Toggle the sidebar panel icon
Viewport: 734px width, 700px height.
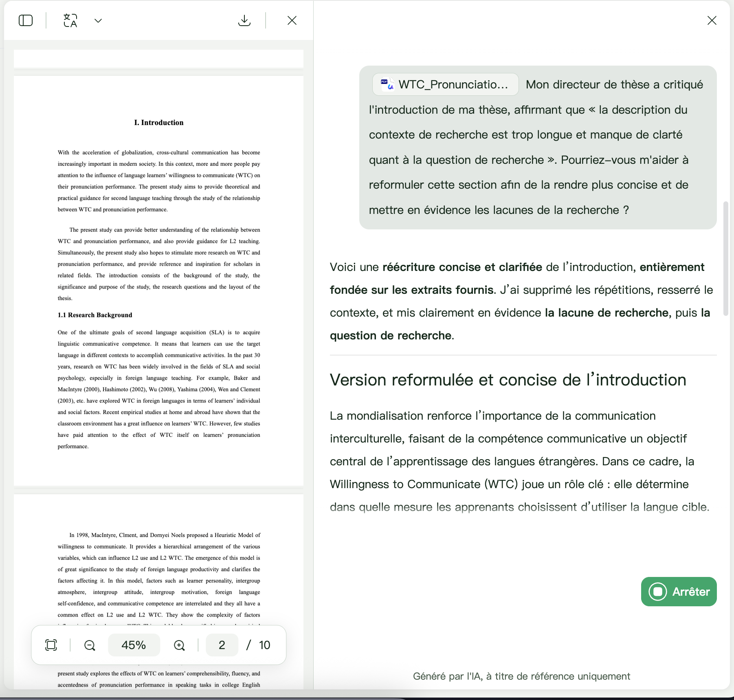click(x=26, y=20)
